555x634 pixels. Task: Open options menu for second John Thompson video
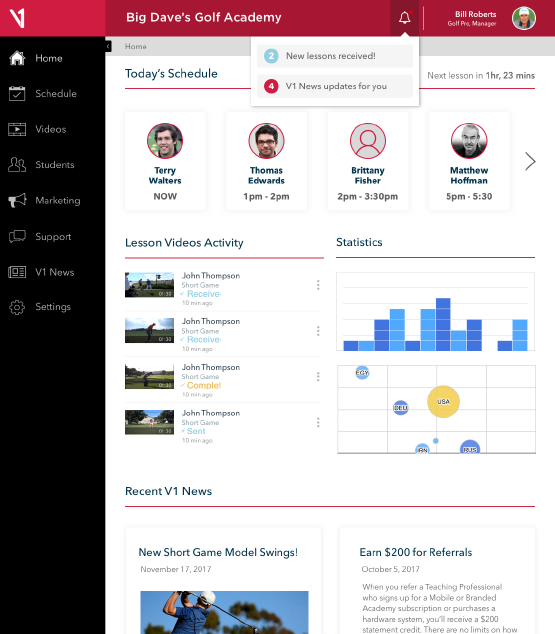coord(318,331)
